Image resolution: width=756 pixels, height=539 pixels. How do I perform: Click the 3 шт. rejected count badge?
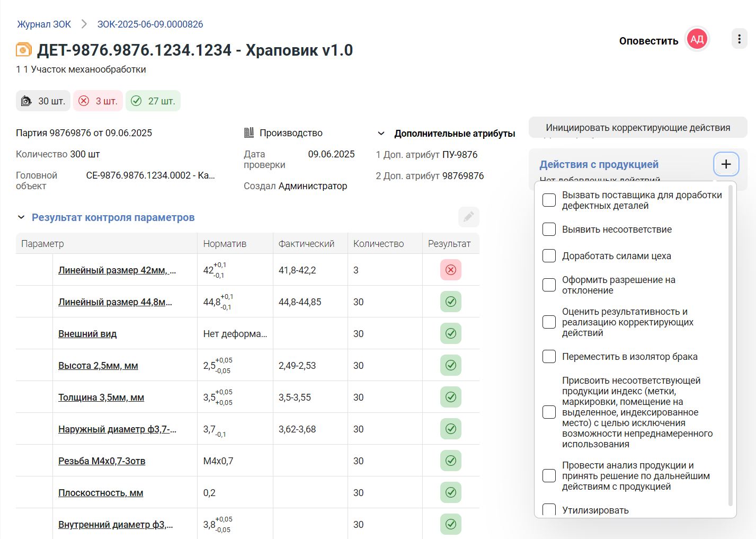(x=98, y=101)
